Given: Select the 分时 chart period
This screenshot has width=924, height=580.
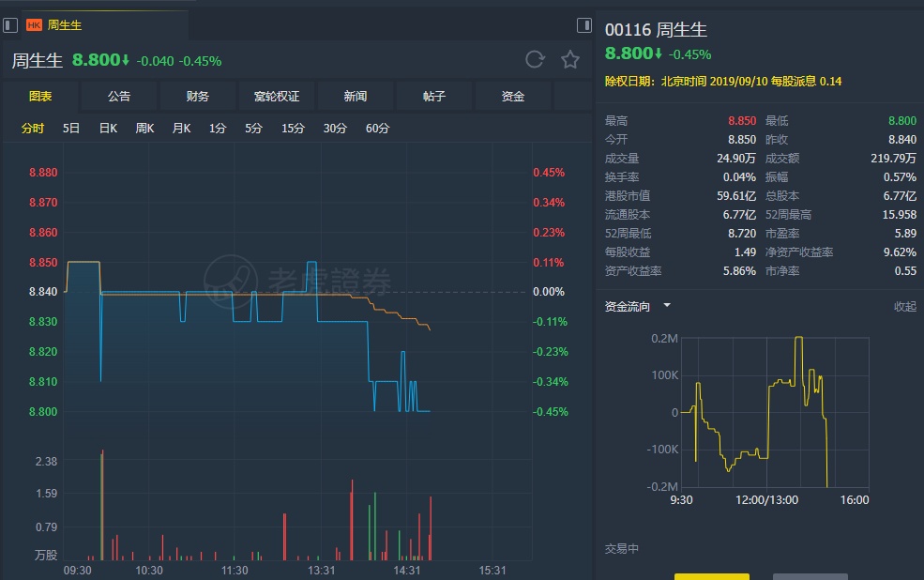Looking at the screenshot, I should (33, 129).
